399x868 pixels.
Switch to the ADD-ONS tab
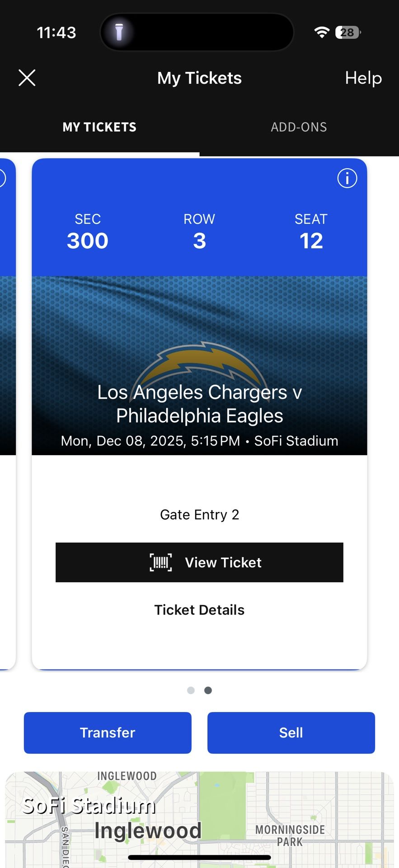click(x=299, y=127)
